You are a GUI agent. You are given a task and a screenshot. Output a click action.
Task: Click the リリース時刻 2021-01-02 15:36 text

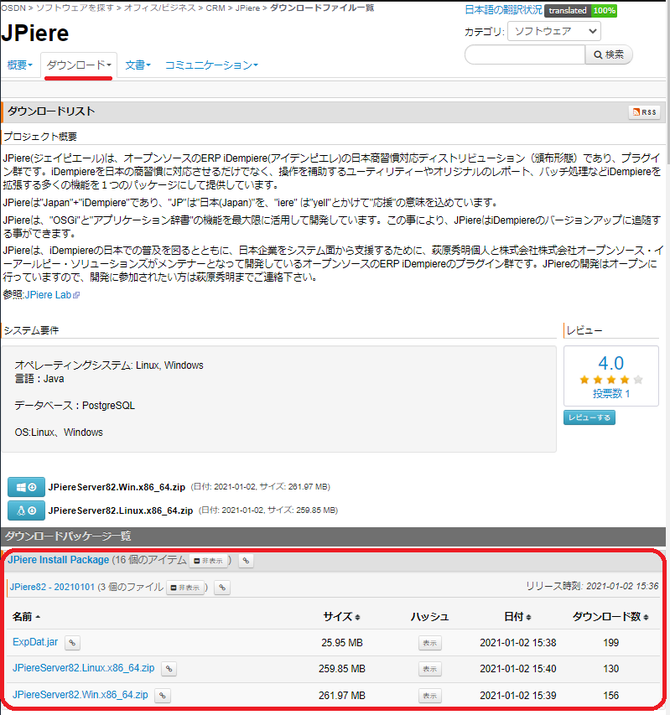click(x=592, y=586)
